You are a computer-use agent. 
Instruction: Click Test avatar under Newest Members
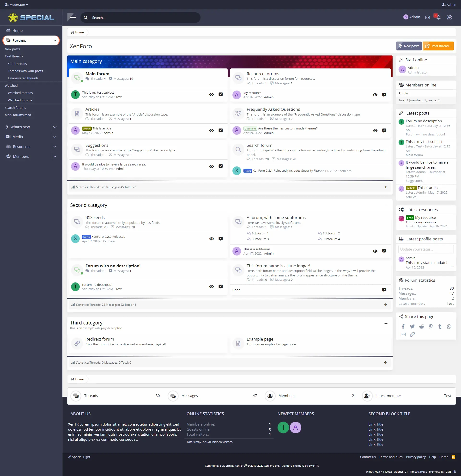click(283, 427)
